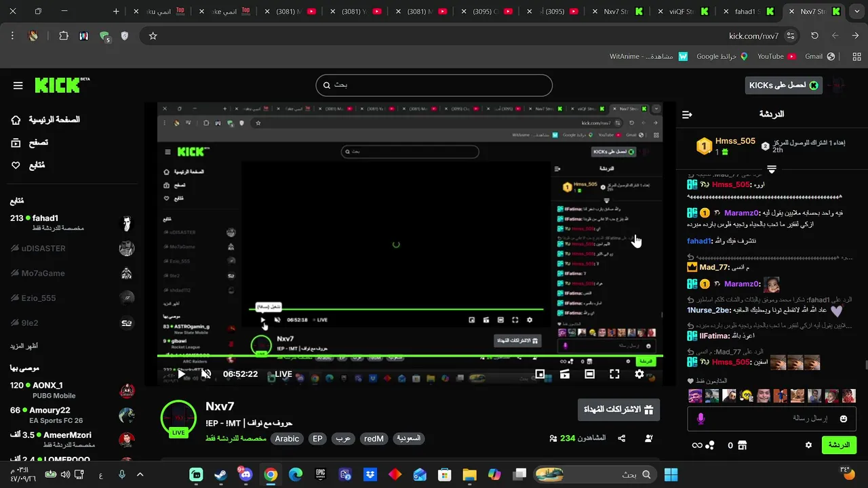Switch to the fahad1 browser tab

point(751,12)
